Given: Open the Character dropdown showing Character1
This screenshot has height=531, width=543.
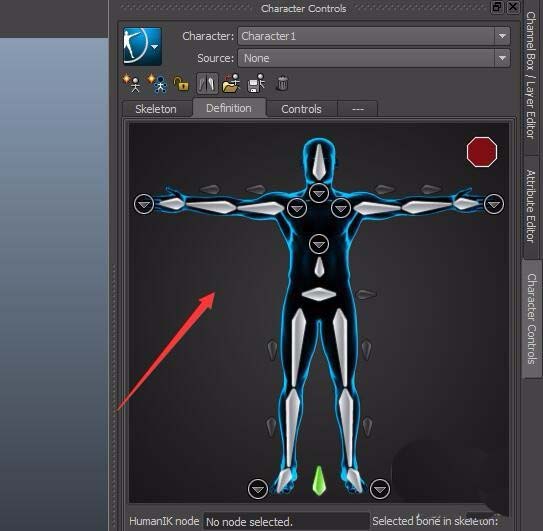Looking at the screenshot, I should [374, 36].
